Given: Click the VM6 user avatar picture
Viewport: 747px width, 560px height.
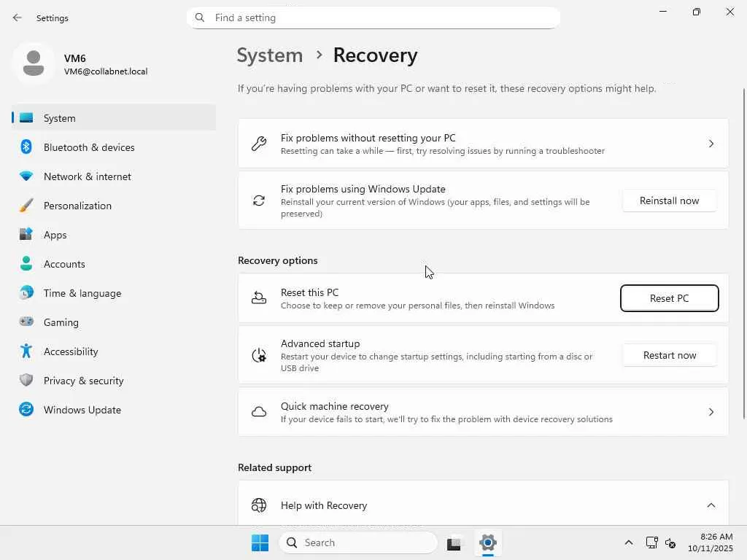Looking at the screenshot, I should (34, 63).
